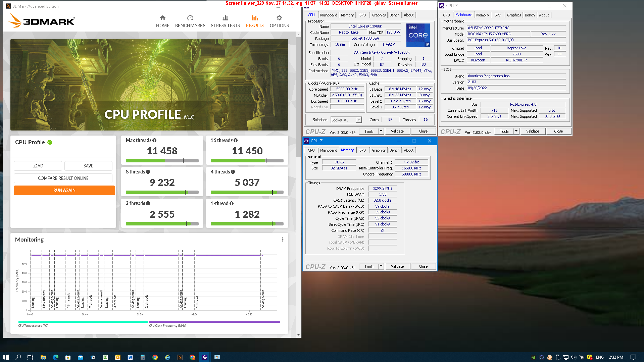Expand Tools dropdown arrow in Memory window
The height and width of the screenshot is (362, 644).
click(x=381, y=266)
